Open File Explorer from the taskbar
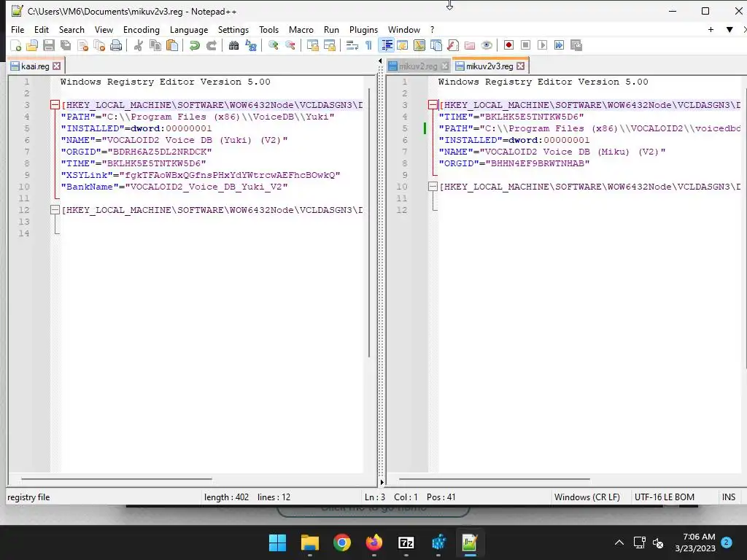 click(x=309, y=542)
